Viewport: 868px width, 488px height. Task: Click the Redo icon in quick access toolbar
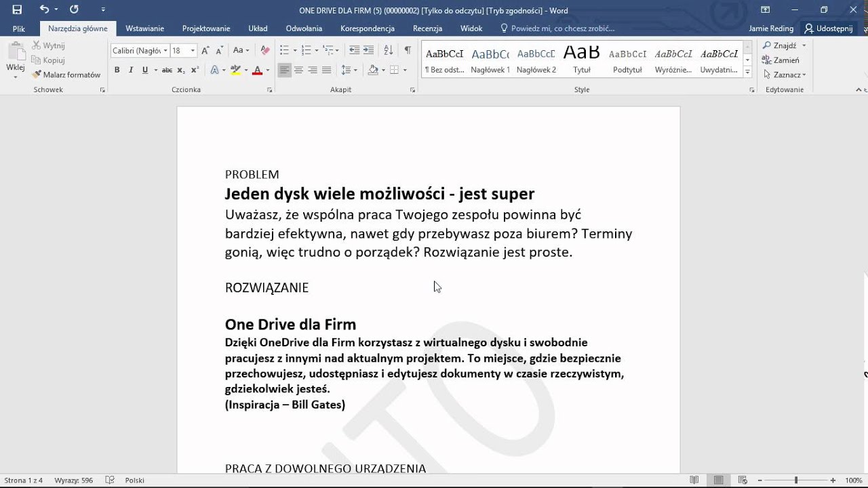74,9
